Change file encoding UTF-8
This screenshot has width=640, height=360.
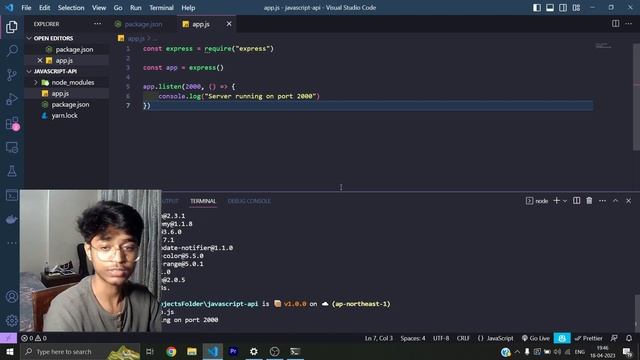441,338
